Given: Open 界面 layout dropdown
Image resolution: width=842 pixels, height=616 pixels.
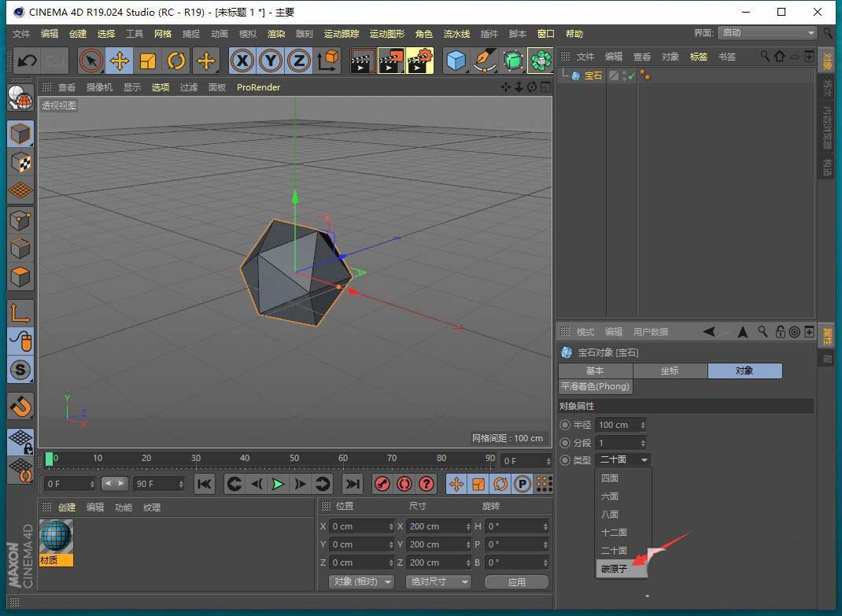Looking at the screenshot, I should 767,33.
